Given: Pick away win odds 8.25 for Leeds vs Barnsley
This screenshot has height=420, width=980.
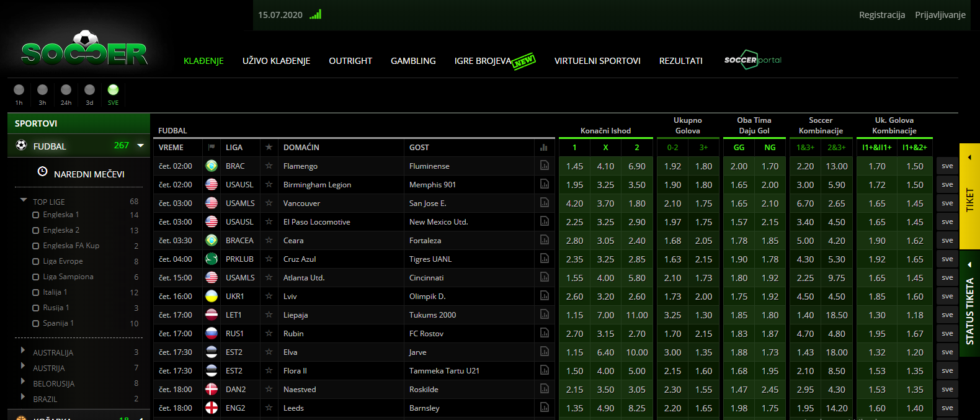Looking at the screenshot, I should point(637,408).
